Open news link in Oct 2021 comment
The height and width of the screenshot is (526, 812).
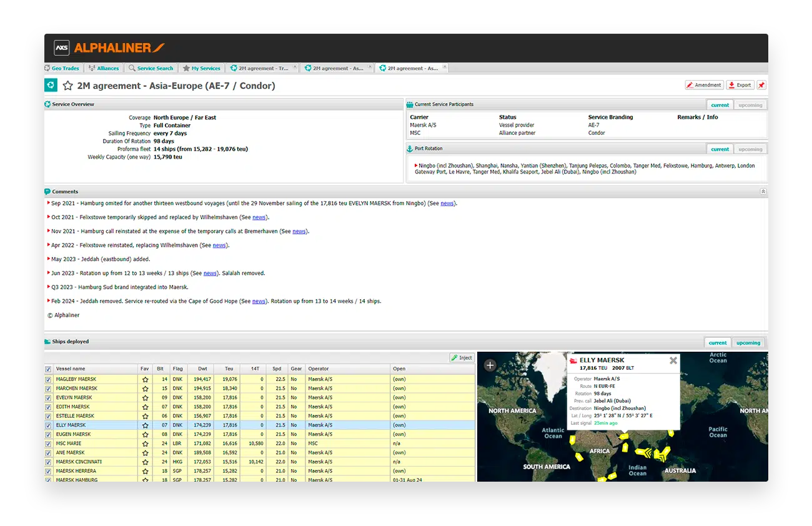[x=259, y=217]
